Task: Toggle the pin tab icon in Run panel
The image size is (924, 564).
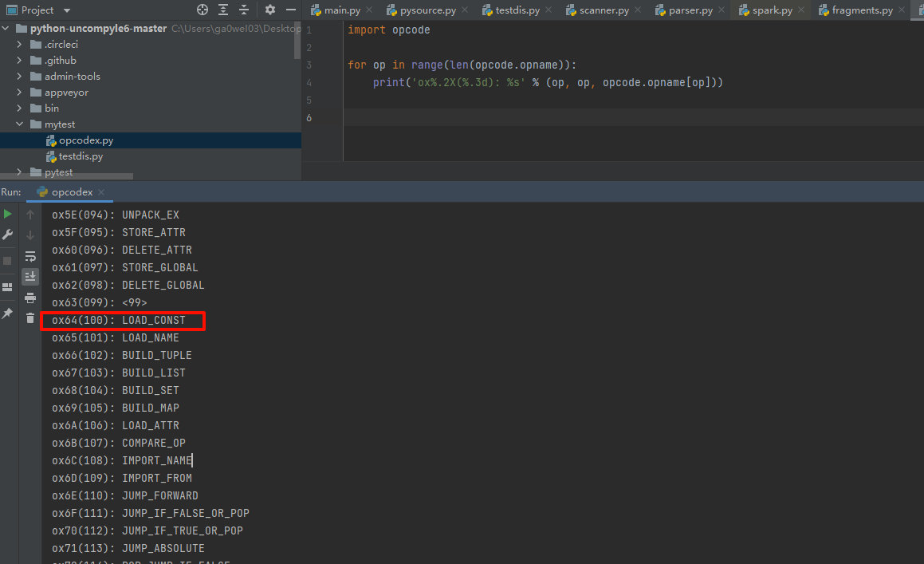Action: coord(8,314)
